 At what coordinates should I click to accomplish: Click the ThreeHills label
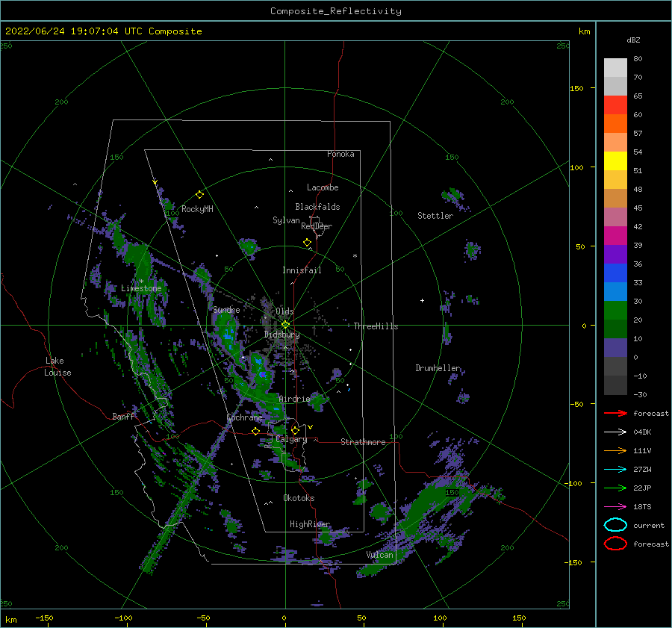376,326
